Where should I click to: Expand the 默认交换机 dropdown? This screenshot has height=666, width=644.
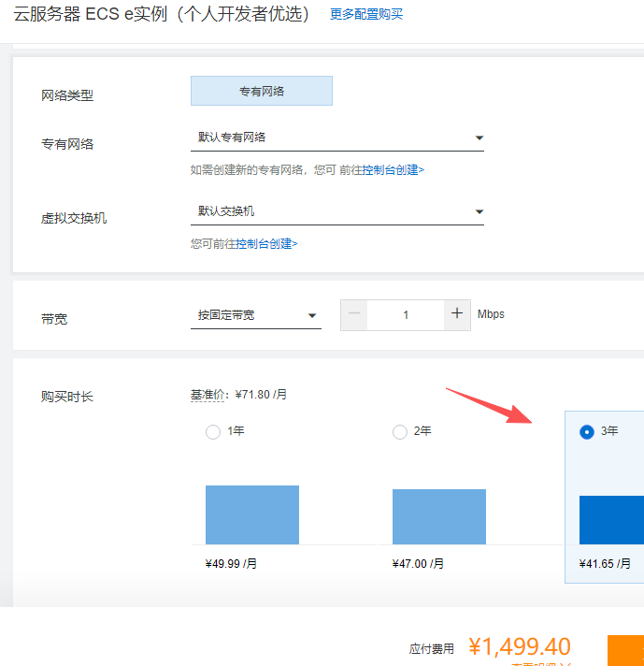point(336,211)
